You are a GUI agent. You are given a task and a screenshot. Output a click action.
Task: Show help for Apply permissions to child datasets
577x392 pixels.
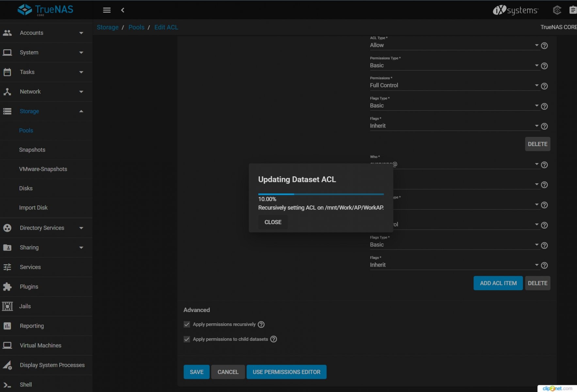[x=274, y=339]
